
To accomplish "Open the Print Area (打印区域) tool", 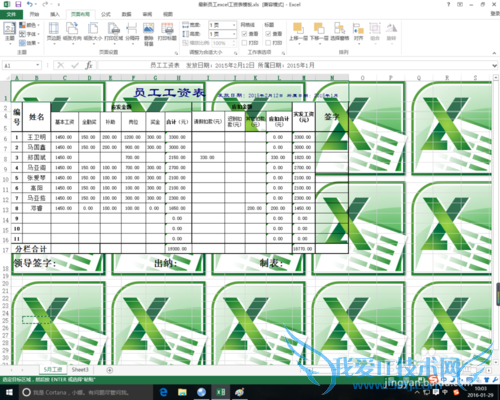I will pos(114,33).
